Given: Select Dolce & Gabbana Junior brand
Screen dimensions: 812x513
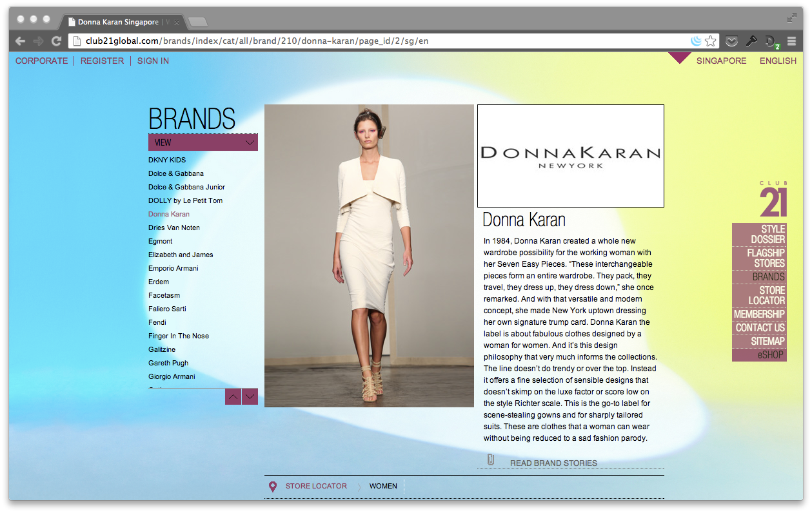Looking at the screenshot, I should click(186, 187).
